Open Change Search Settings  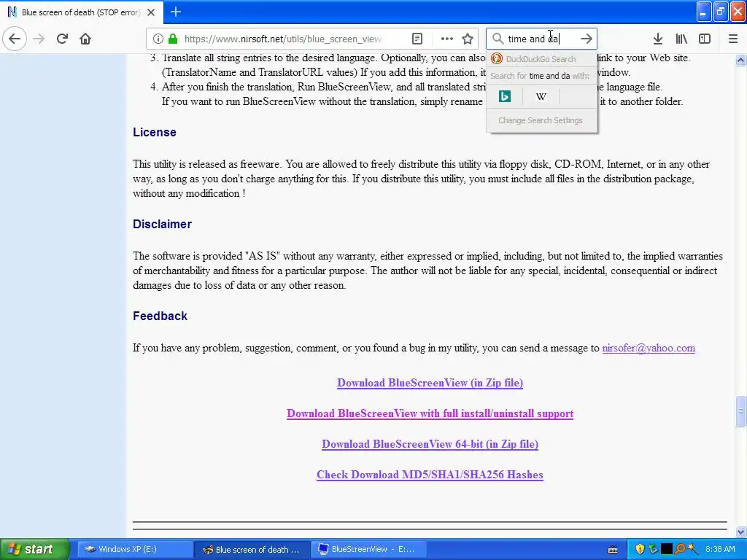click(x=541, y=120)
